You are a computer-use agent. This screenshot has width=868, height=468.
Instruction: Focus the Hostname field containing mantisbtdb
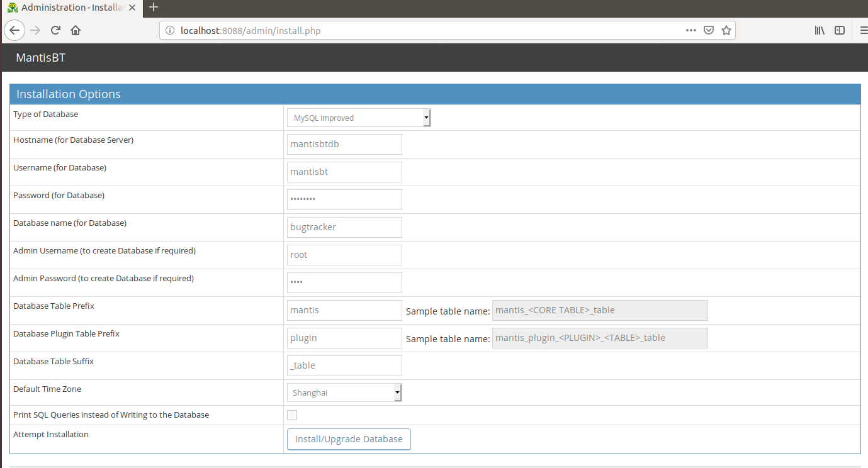coord(344,144)
